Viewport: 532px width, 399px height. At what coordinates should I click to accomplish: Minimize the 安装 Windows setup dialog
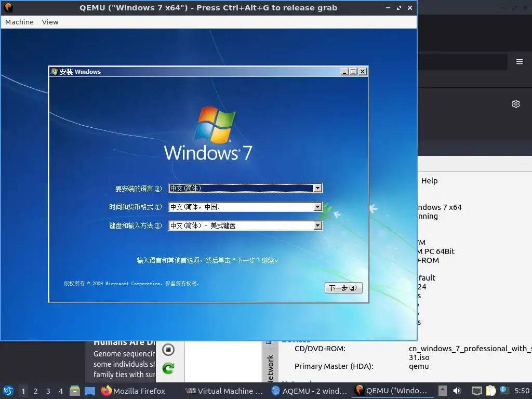tap(345, 72)
